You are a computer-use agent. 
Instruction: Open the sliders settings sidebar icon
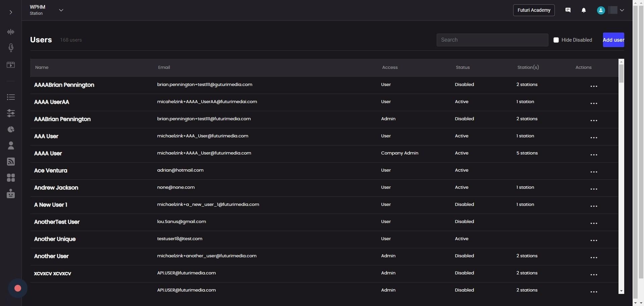tap(11, 113)
